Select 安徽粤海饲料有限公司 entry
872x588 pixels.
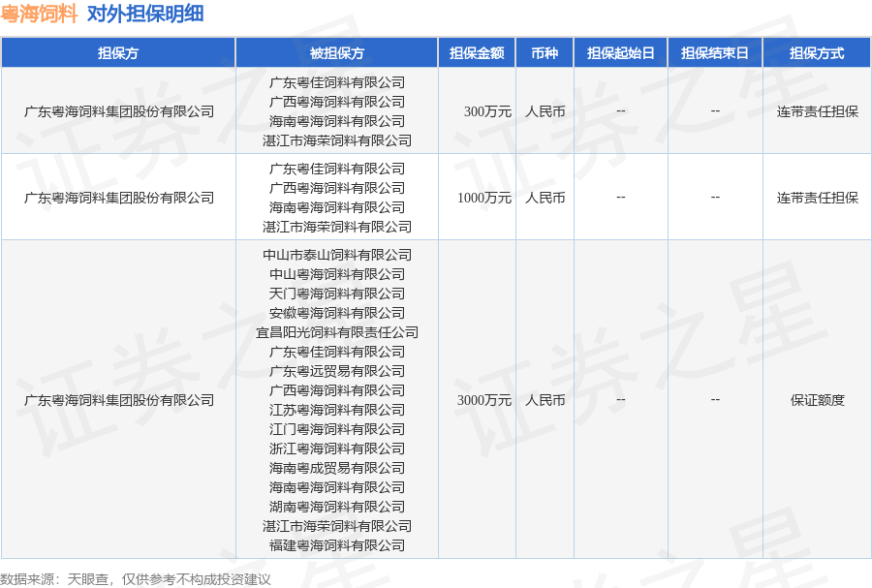(337, 313)
